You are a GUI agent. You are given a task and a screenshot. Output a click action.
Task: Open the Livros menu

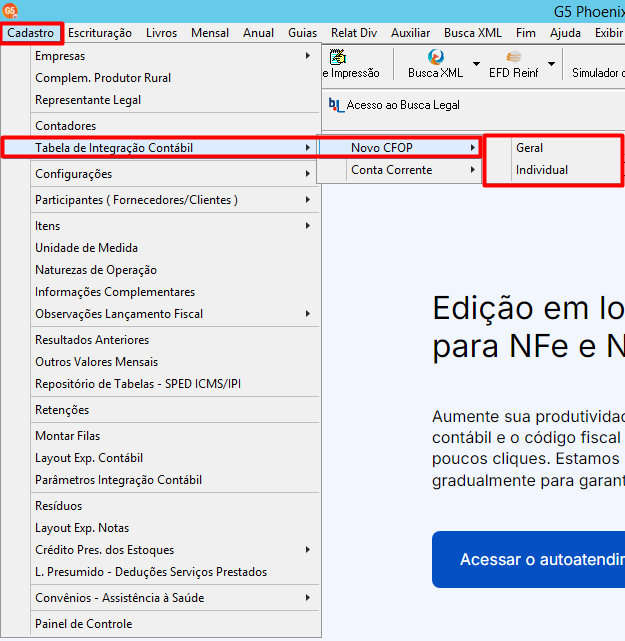tap(161, 33)
